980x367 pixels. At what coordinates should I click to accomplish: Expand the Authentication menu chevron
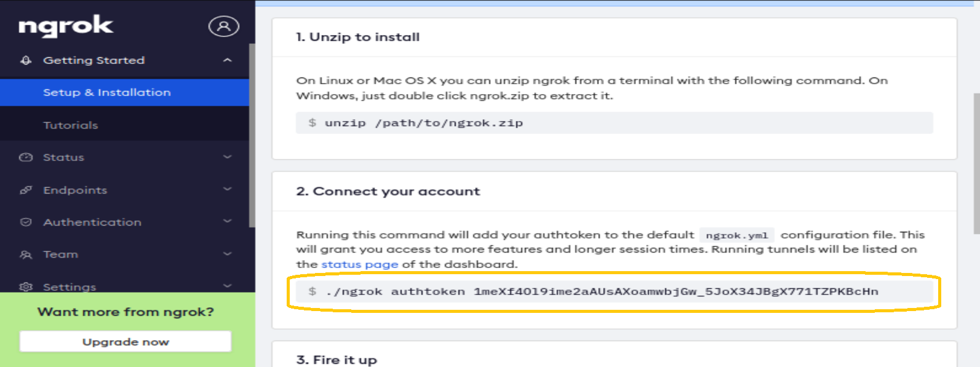(x=227, y=221)
